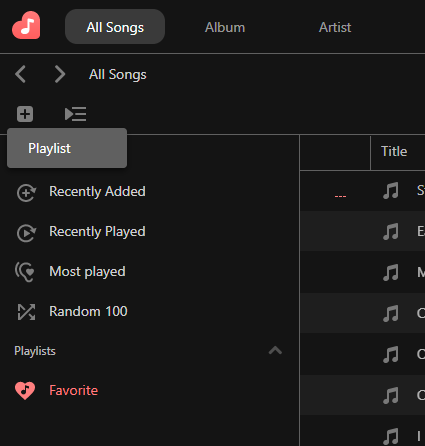Image resolution: width=425 pixels, height=446 pixels.
Task: Click the add new plus icon
Action: [25, 114]
